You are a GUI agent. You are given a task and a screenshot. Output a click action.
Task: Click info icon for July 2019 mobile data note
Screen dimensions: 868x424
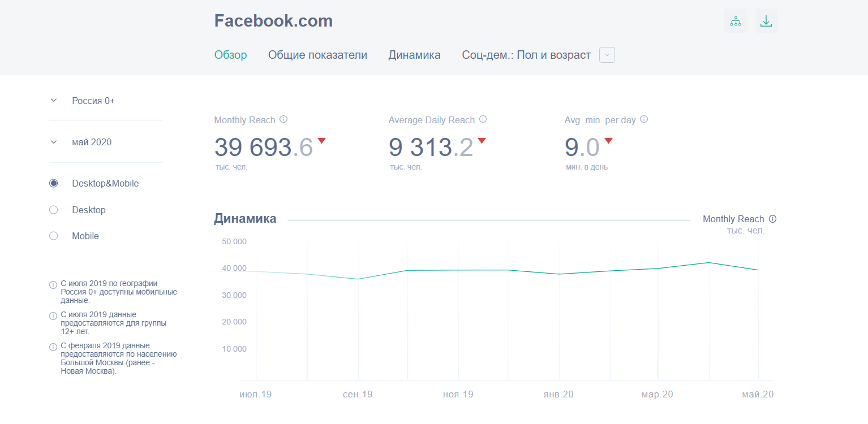53,284
